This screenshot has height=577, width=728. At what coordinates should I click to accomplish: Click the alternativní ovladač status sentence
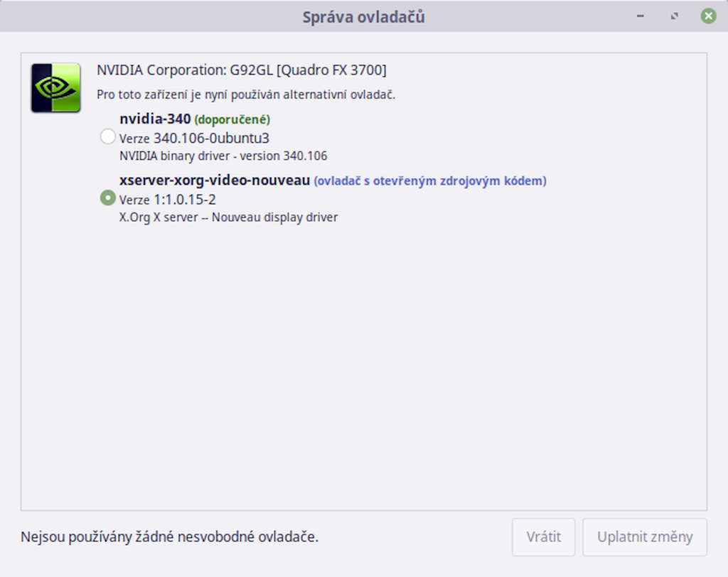click(246, 95)
